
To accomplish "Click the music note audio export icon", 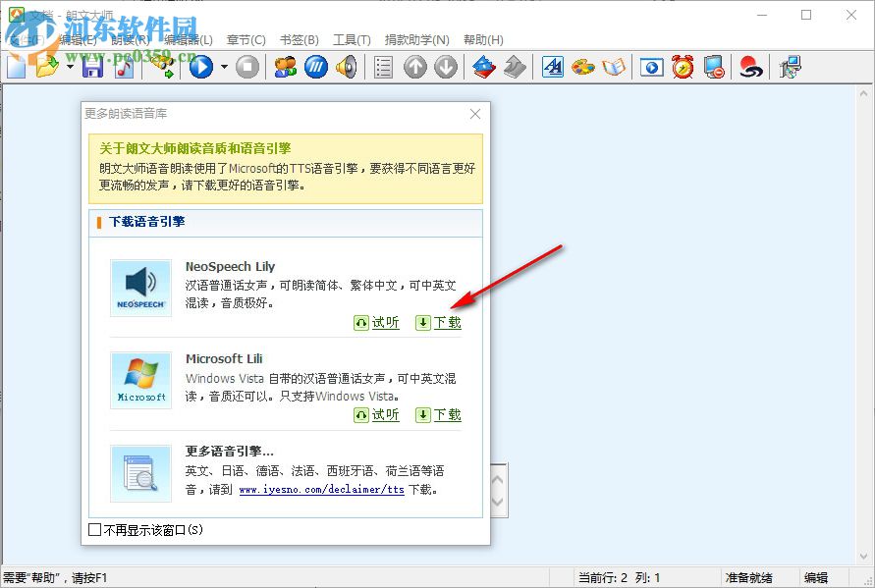I will tap(124, 68).
